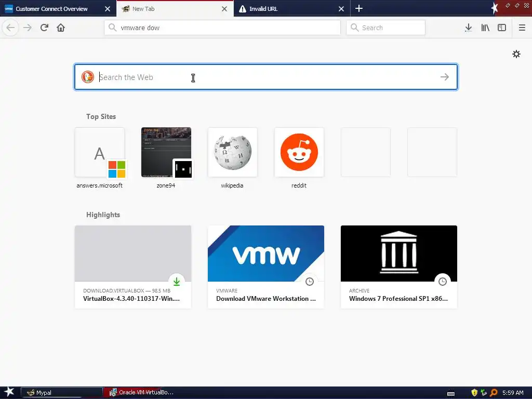532x399 pixels.
Task: Open the VirtualBox-4.3.40 download highlight card
Action: click(x=132, y=267)
